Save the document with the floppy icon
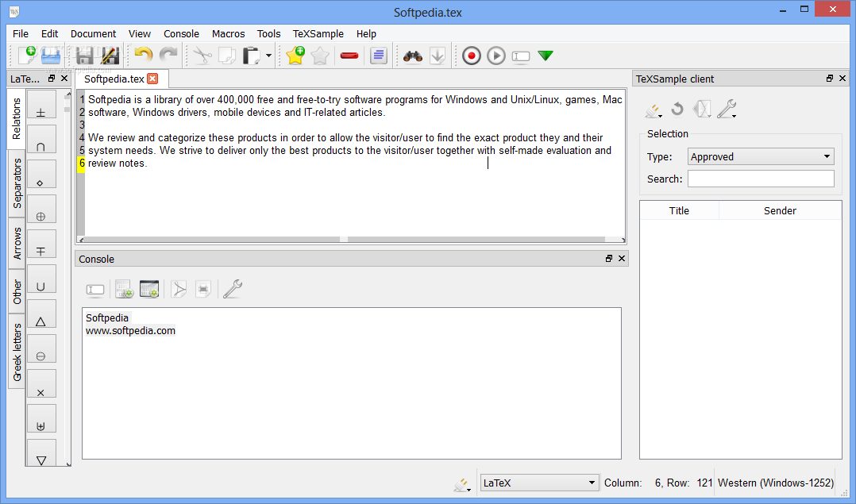The width and height of the screenshot is (856, 504). click(x=85, y=56)
